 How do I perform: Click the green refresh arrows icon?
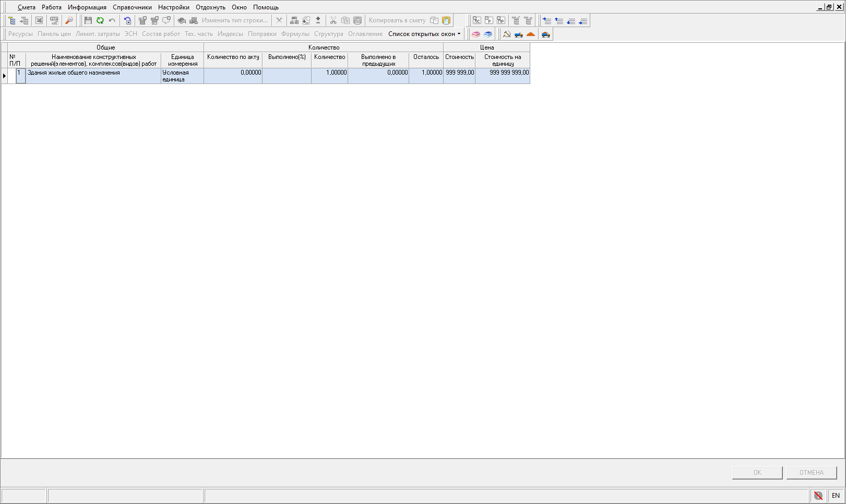point(100,20)
